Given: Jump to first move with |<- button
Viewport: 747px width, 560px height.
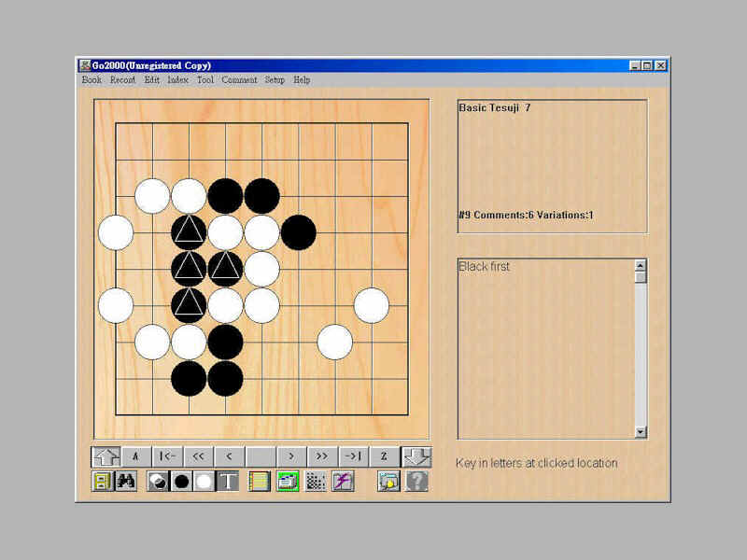Looking at the screenshot, I should [x=168, y=456].
